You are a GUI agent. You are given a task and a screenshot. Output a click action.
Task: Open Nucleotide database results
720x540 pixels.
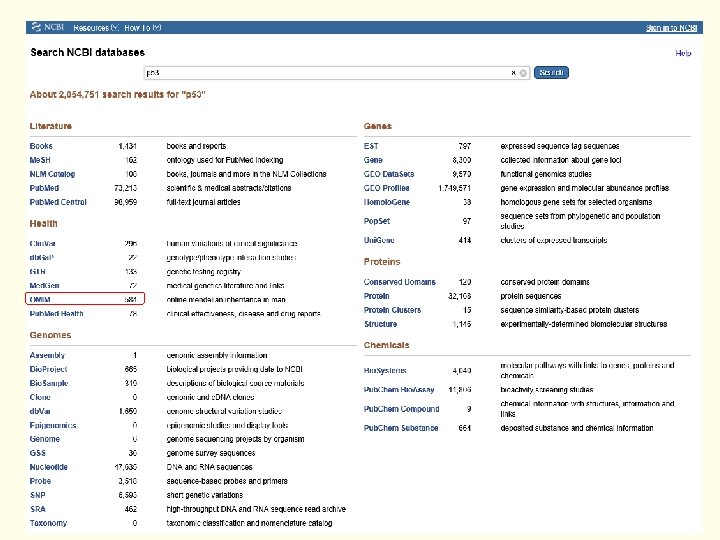(49, 467)
